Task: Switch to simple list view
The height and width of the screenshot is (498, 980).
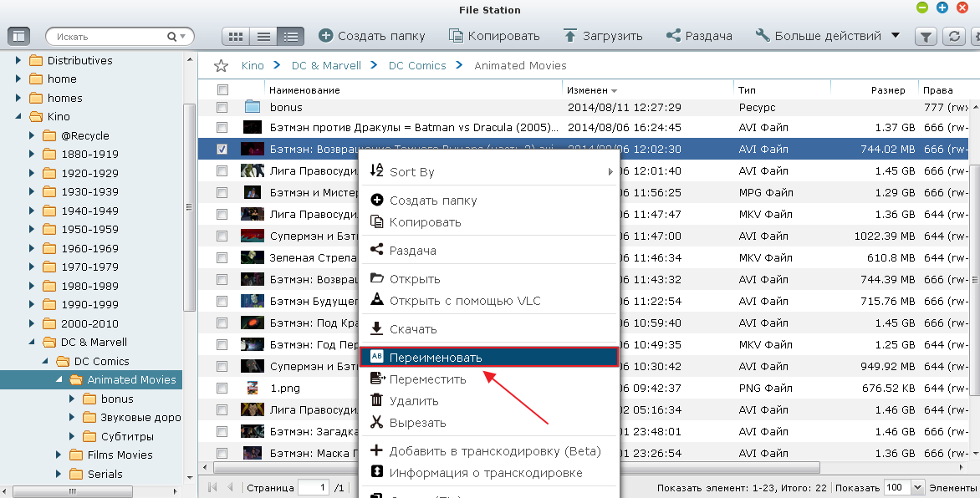Action: 263,36
